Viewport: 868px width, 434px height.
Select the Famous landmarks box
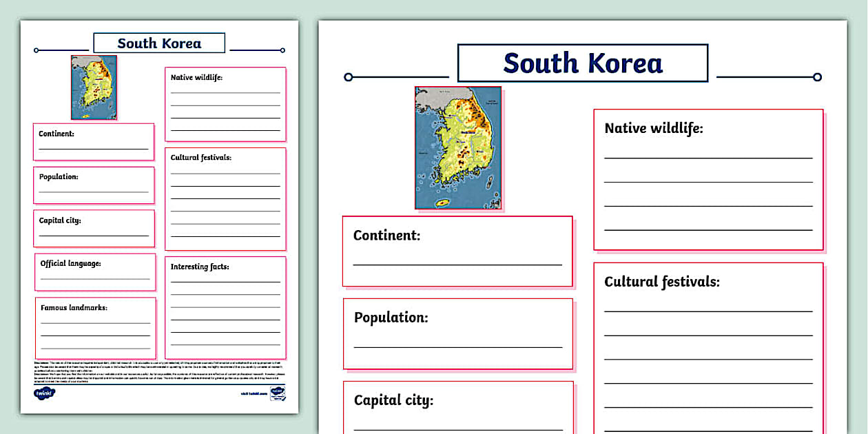click(94, 327)
